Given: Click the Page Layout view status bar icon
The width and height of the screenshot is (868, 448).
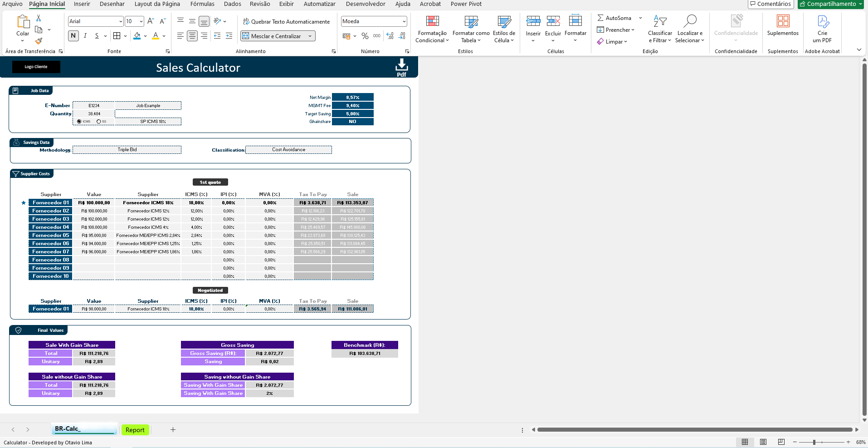Looking at the screenshot, I should tap(763, 442).
